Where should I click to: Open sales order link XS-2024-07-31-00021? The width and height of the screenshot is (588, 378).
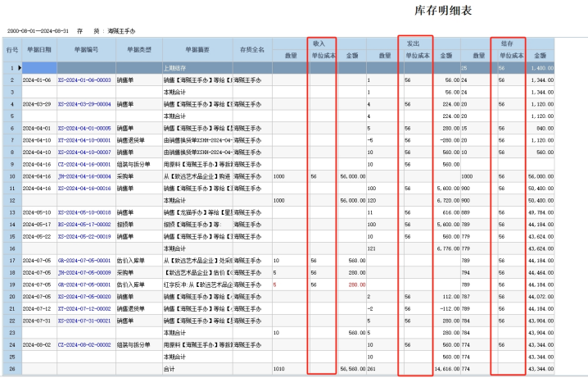[84, 321]
